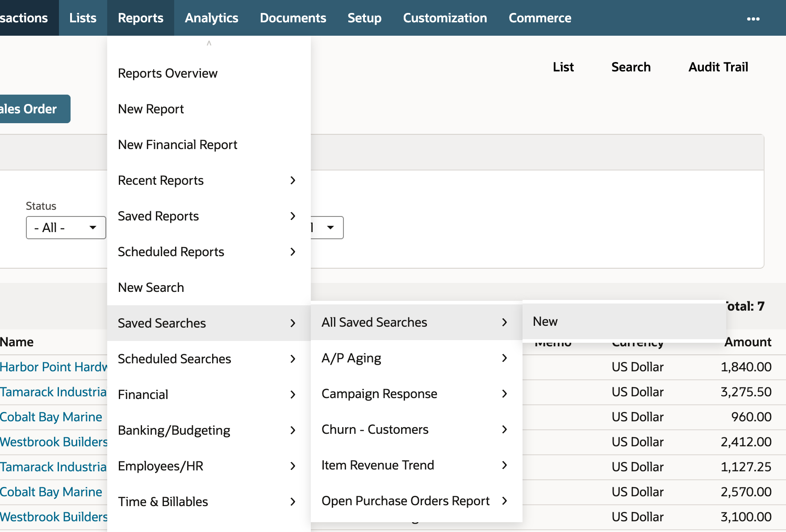
Task: Expand Scheduled Searches submenu
Action: [x=209, y=359]
